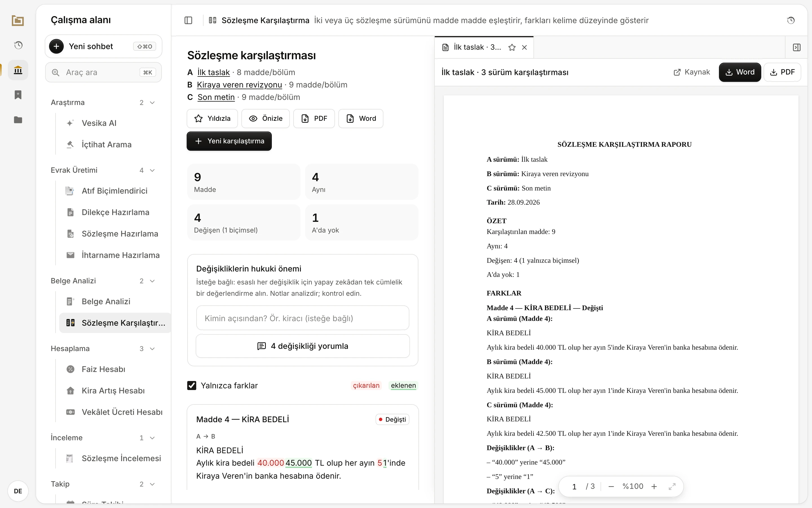Viewport: 812px width, 508px height.
Task: Expand the preview to fullscreen
Action: 672,486
